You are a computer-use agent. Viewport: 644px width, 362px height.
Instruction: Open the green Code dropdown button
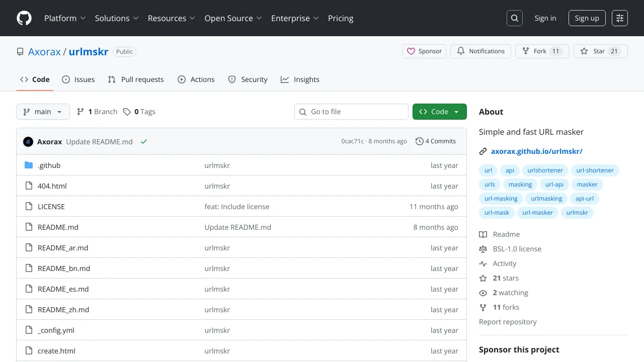[x=440, y=112]
